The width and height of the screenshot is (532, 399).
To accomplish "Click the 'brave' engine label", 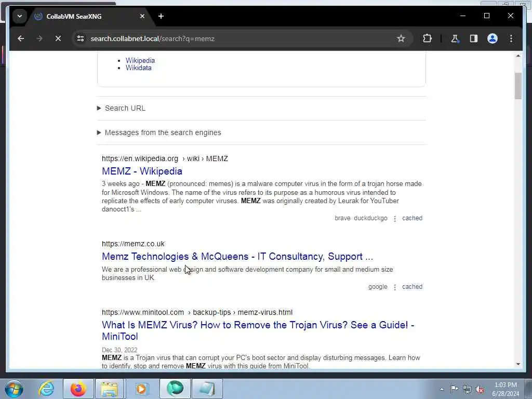I will pyautogui.click(x=342, y=218).
